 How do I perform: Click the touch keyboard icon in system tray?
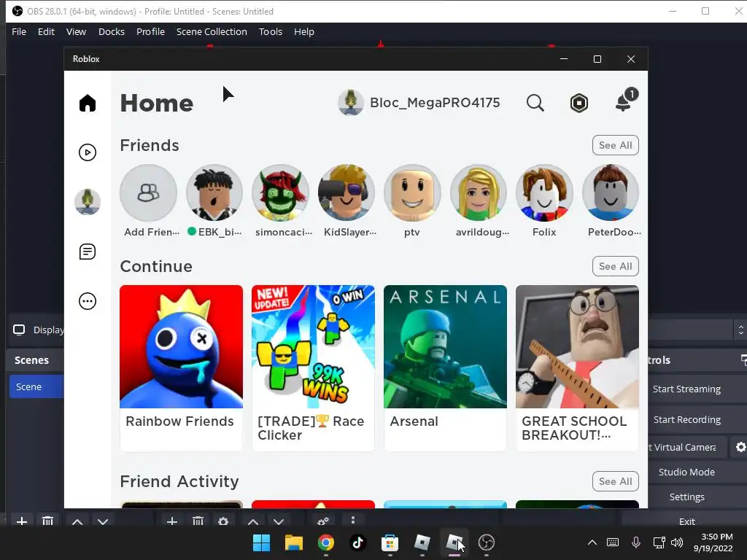[613, 542]
